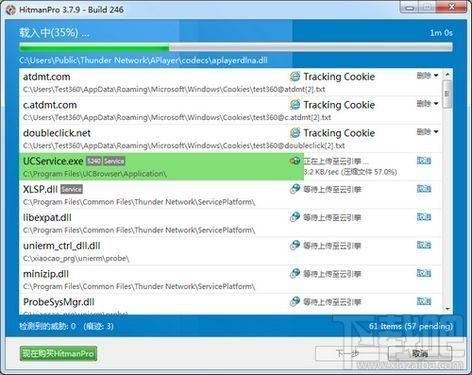Click the Tracking Cookie icon for atdmt.com
This screenshot has height=375, width=472.
tap(295, 76)
